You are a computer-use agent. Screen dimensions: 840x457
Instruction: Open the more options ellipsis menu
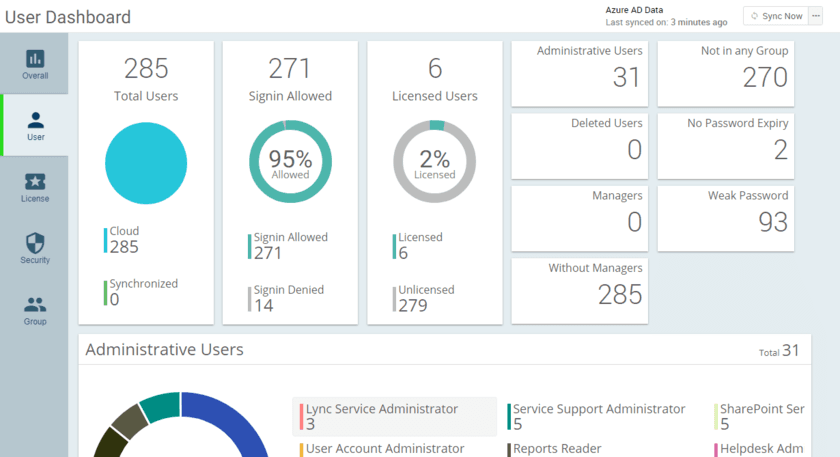[x=815, y=16]
